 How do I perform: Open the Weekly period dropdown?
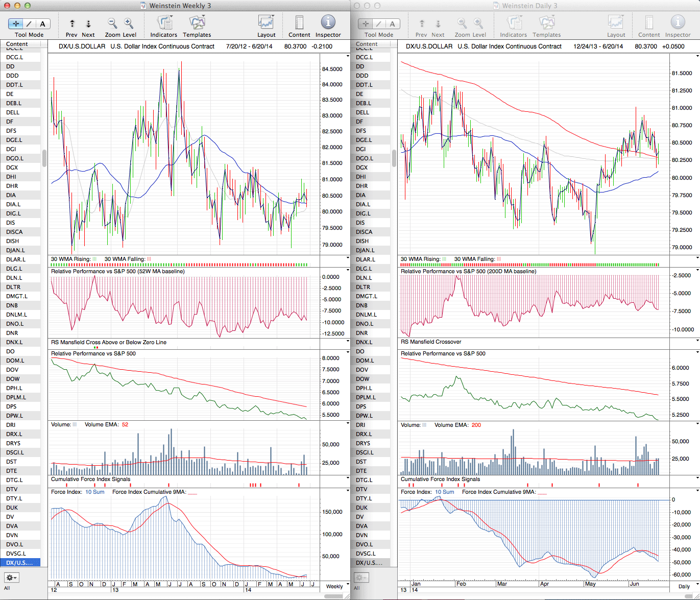coord(337,586)
